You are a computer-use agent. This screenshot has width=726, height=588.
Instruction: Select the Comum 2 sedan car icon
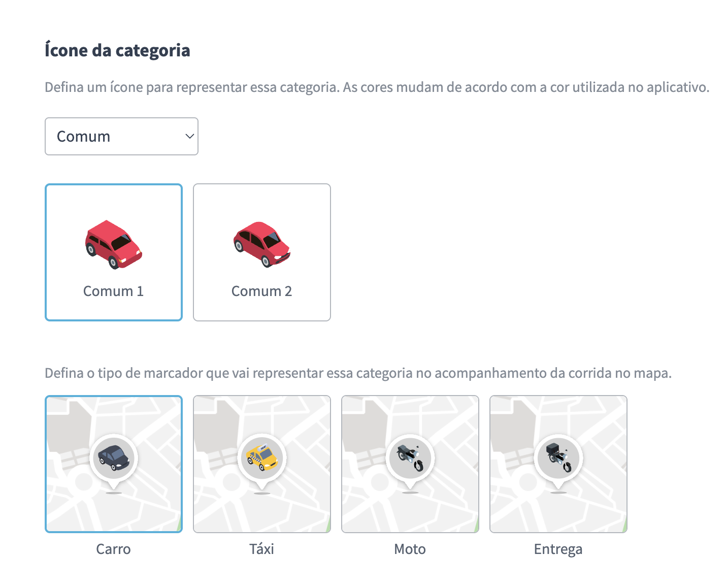tap(262, 244)
